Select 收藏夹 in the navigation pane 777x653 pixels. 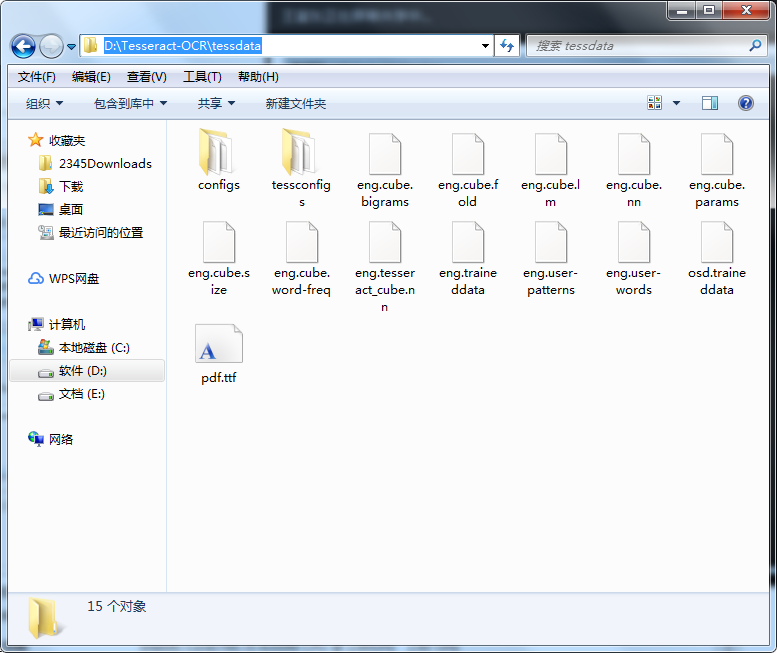click(x=56, y=141)
